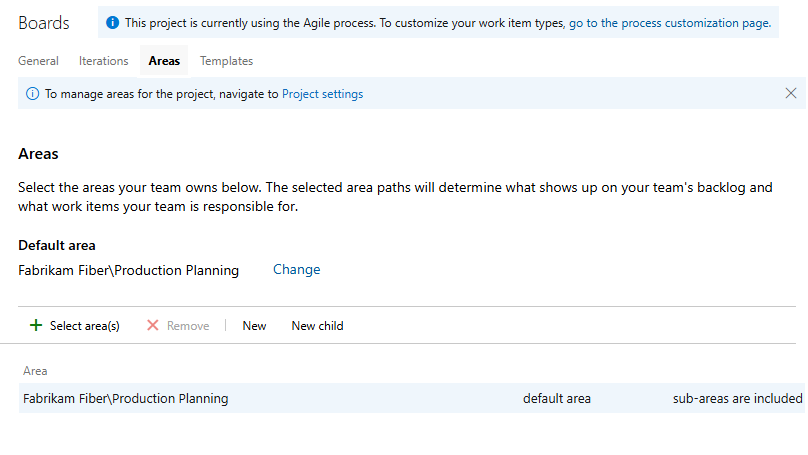Go to the Templates tab

[x=226, y=61]
